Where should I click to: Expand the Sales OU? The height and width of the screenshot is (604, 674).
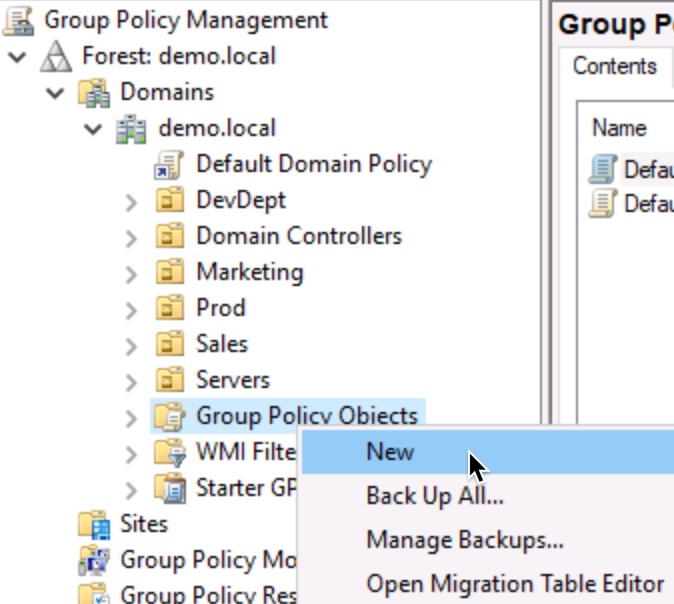pos(131,346)
